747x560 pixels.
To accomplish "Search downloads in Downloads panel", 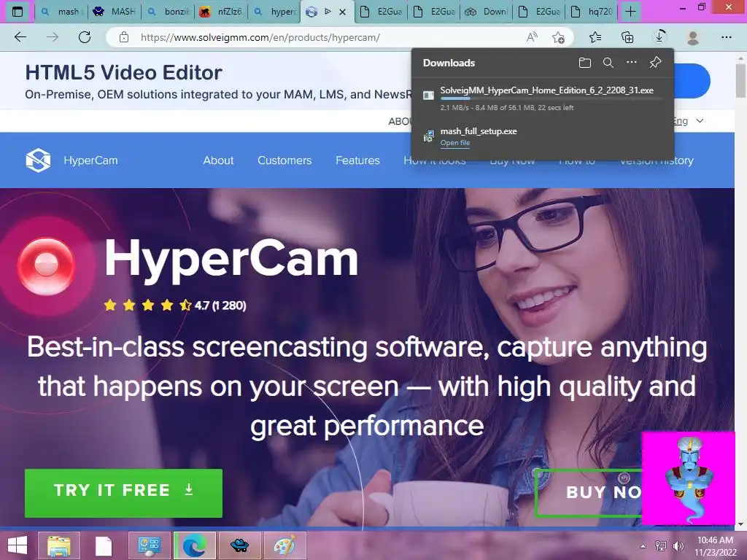I will pos(608,63).
